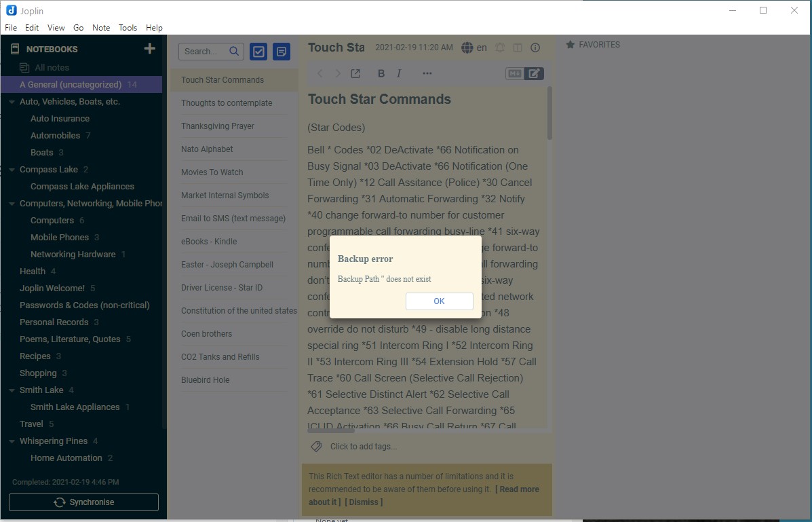Click the note title field Touch Sta
Screen dimensions: 812x522
[x=336, y=48]
